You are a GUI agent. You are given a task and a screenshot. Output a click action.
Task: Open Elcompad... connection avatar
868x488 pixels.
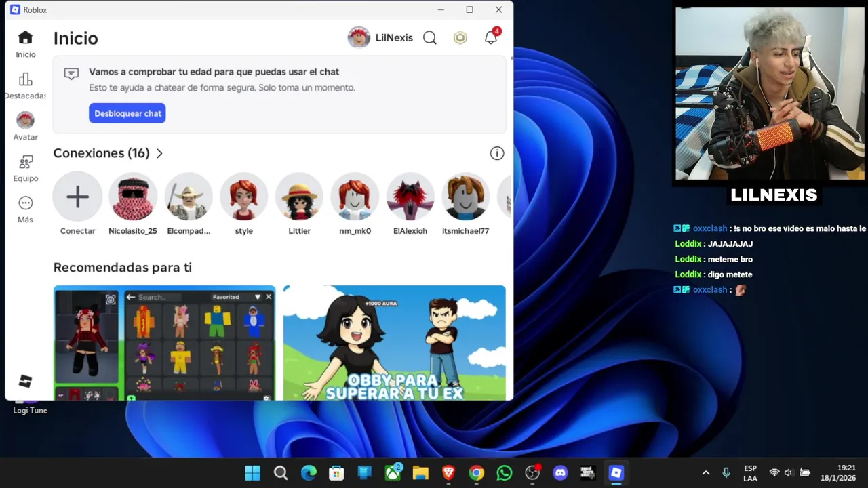tap(189, 197)
